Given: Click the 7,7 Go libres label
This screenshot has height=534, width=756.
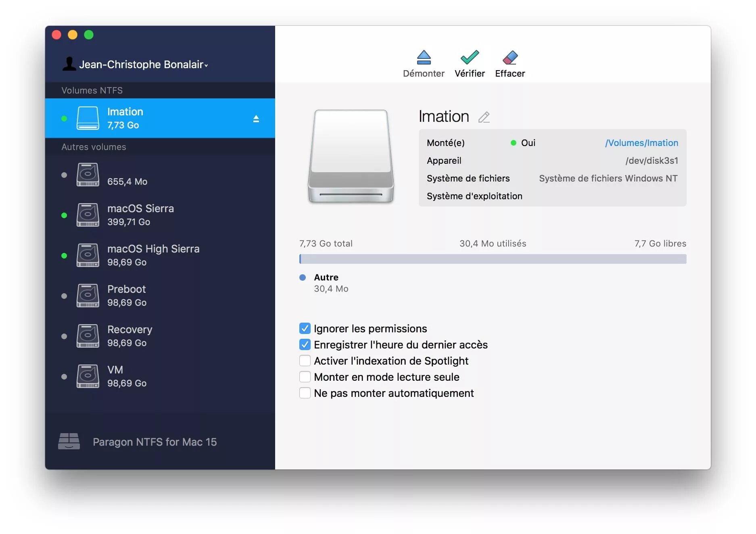Looking at the screenshot, I should tap(660, 244).
